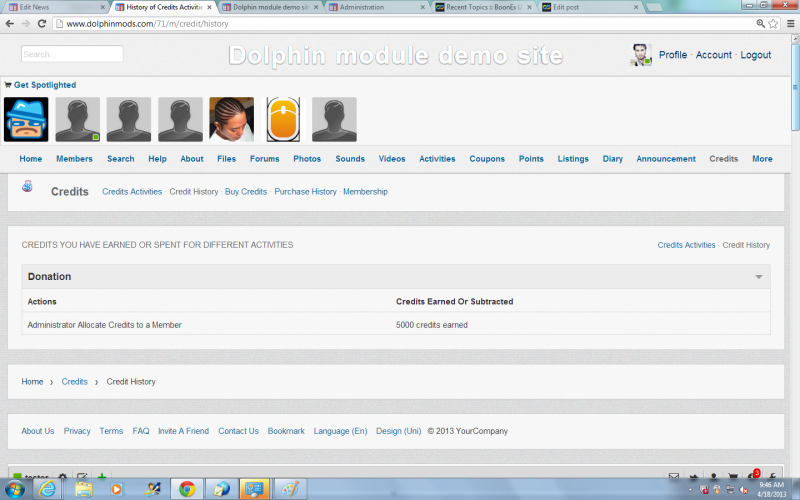Viewport: 800px width, 500px height.
Task: Open Buy Credits in the submenu
Action: [246, 191]
